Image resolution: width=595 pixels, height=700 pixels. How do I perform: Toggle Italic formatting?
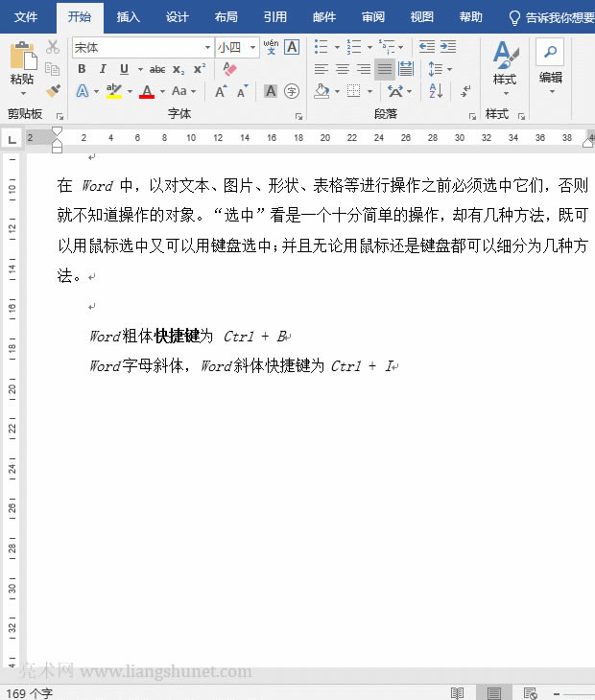(x=104, y=69)
